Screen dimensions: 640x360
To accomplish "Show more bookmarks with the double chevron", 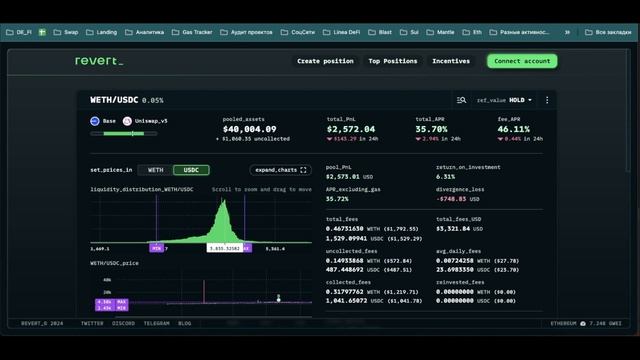I will [567, 32].
